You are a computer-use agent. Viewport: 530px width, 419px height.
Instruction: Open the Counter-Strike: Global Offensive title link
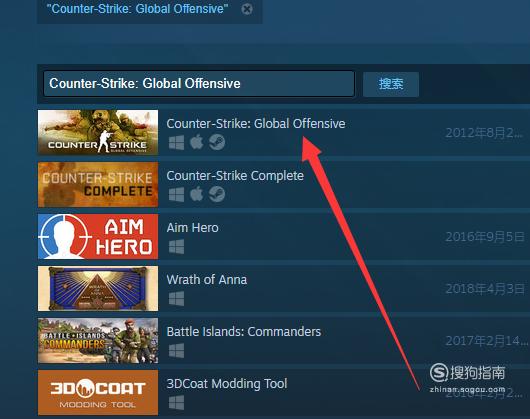tap(256, 123)
